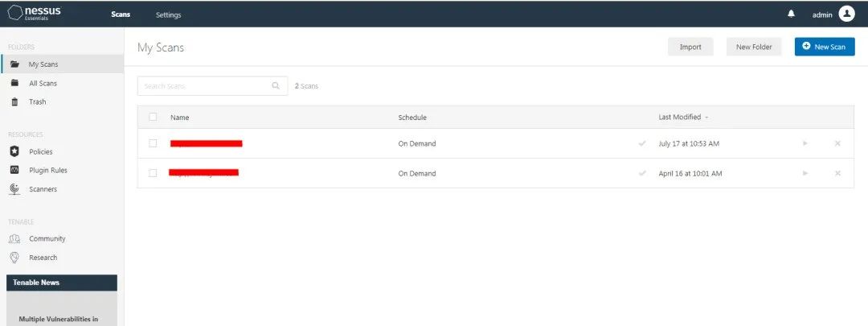The image size is (868, 326).
Task: Click the search magnifier icon
Action: click(x=276, y=85)
